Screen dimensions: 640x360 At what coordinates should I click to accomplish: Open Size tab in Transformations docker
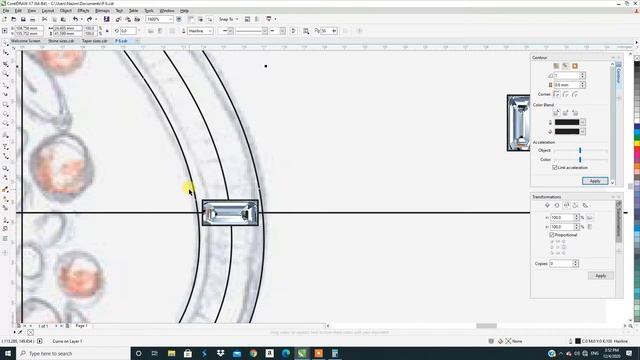[576, 205]
